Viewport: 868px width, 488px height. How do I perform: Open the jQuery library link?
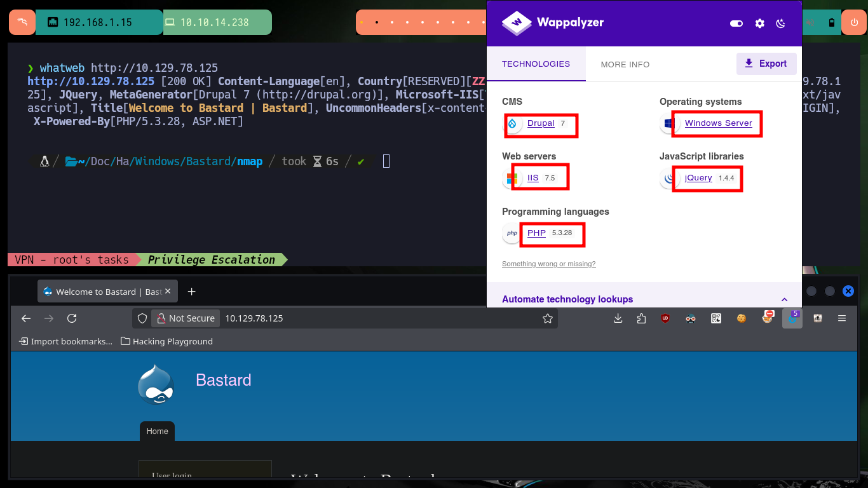698,178
